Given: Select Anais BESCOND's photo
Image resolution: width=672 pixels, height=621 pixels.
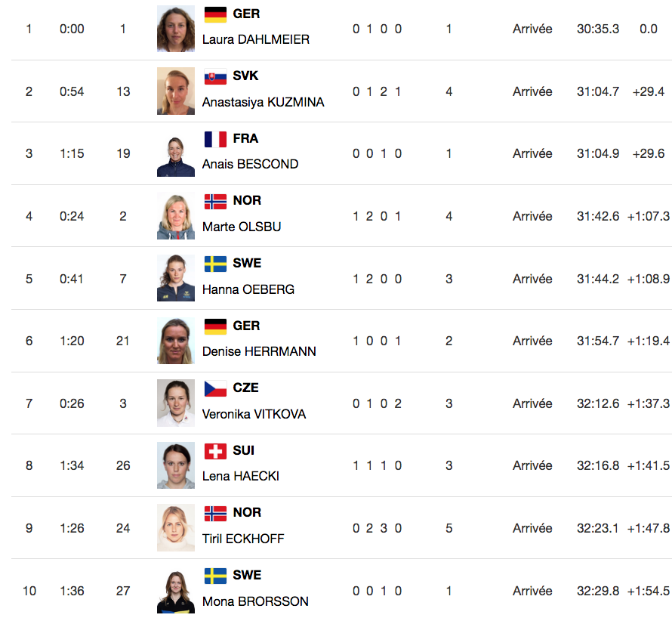Looking at the screenshot, I should [176, 153].
